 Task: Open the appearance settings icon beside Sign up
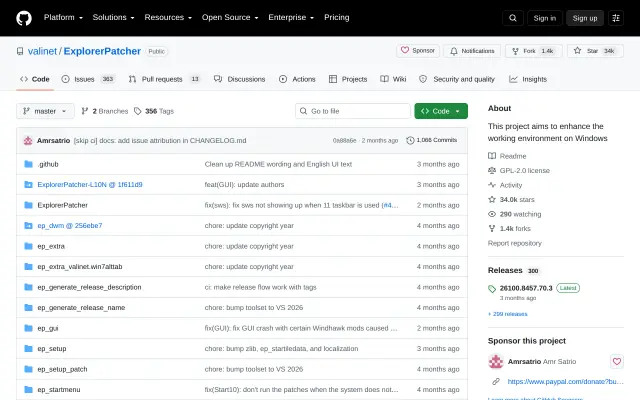(x=616, y=18)
